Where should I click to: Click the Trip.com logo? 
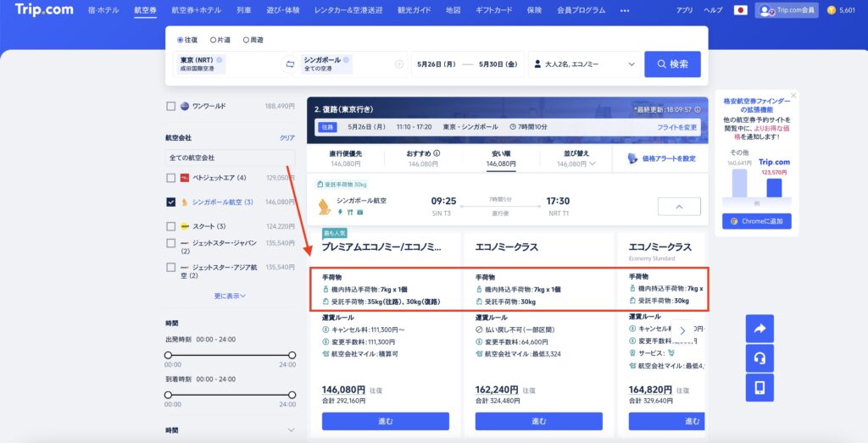click(44, 9)
